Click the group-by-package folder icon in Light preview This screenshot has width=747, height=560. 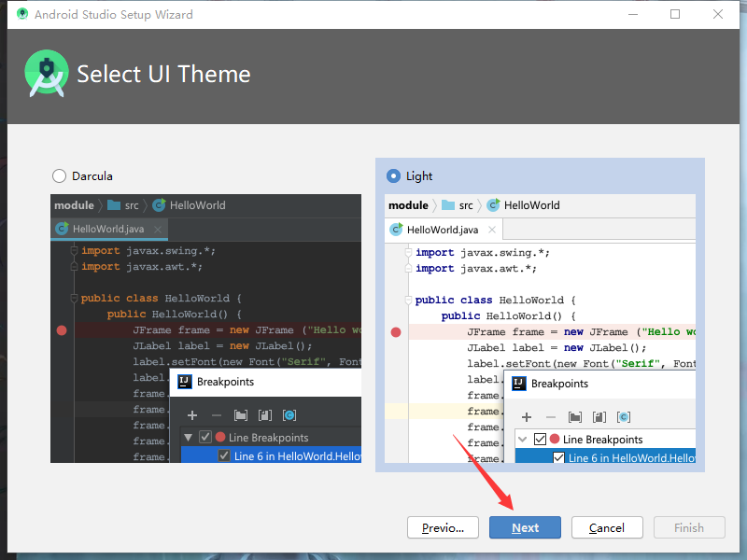tap(575, 417)
